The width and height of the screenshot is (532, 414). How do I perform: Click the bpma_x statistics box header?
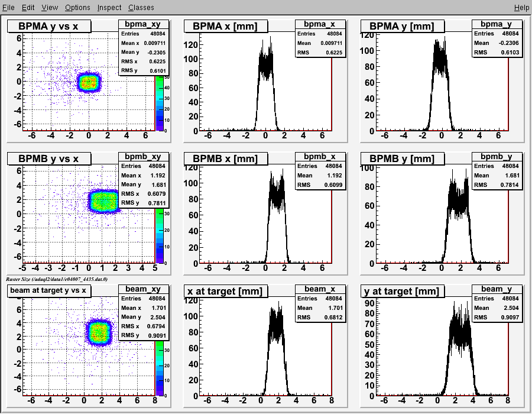pos(320,24)
